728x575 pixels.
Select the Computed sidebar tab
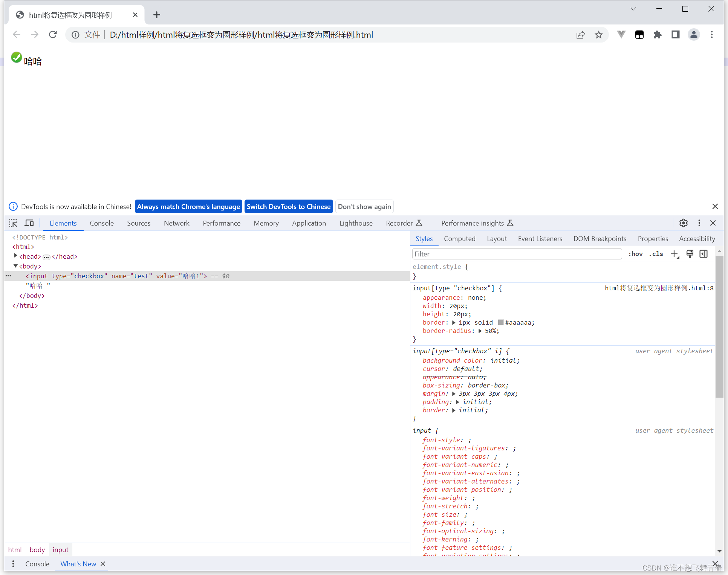tap(460, 239)
